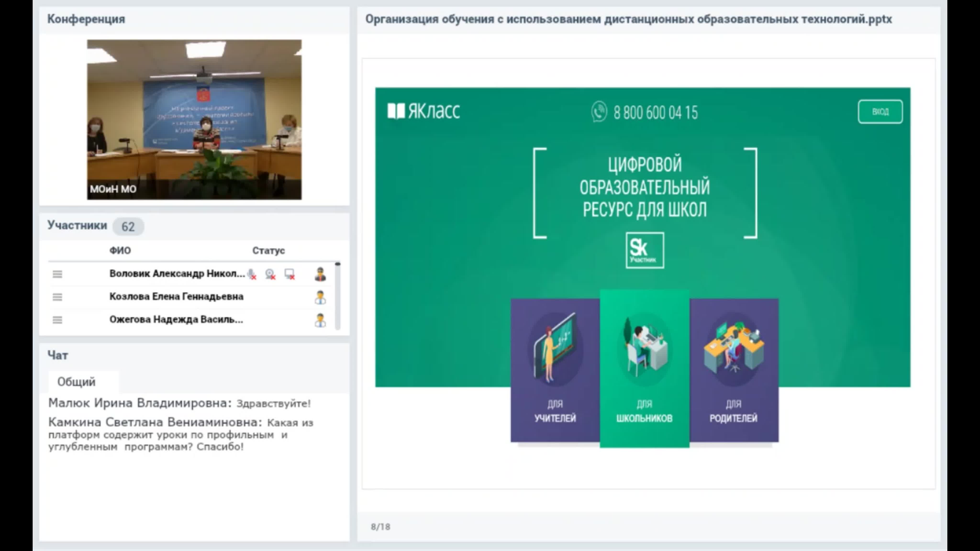Click the ФИО column header
The height and width of the screenshot is (551, 980).
pos(120,251)
